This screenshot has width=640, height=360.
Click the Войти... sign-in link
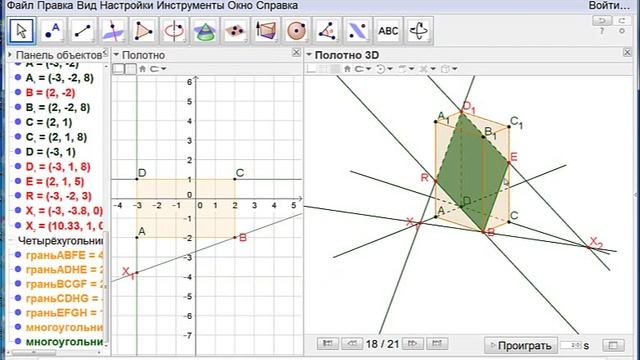pos(609,6)
